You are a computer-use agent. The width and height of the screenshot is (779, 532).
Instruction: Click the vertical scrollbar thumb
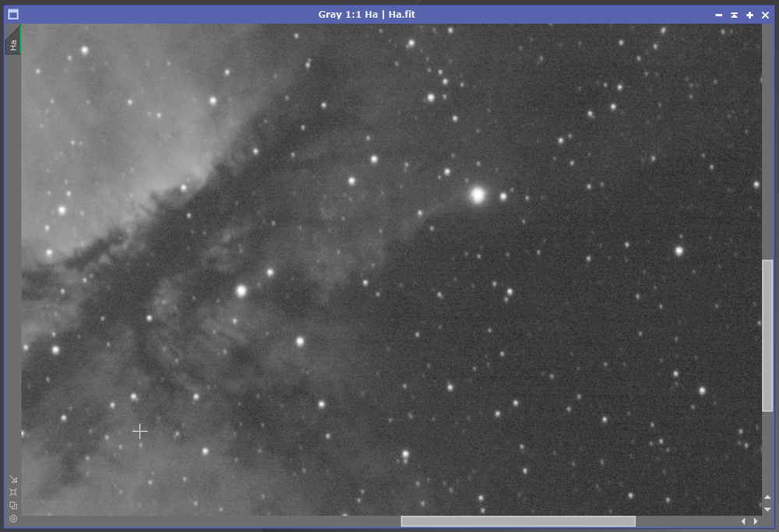[x=767, y=335]
